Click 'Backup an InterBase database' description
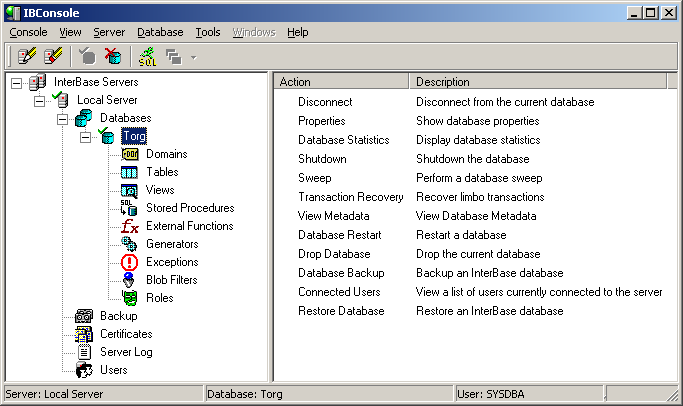Viewport: 683px width, 406px height. (x=490, y=273)
